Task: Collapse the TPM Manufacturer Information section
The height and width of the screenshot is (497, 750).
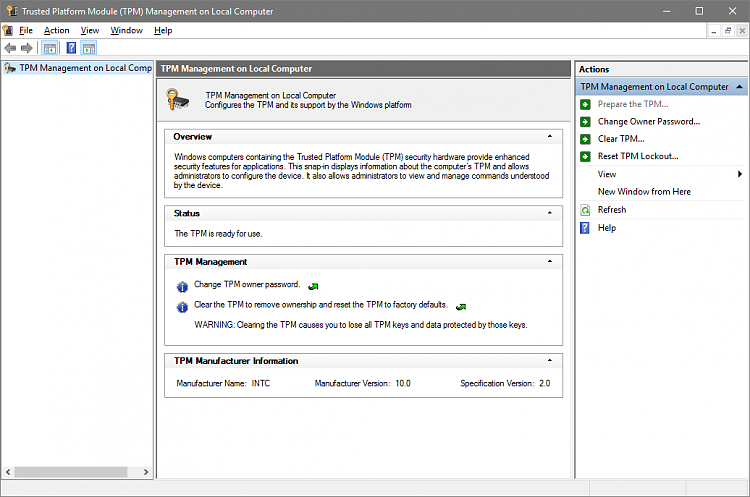Action: coord(549,361)
